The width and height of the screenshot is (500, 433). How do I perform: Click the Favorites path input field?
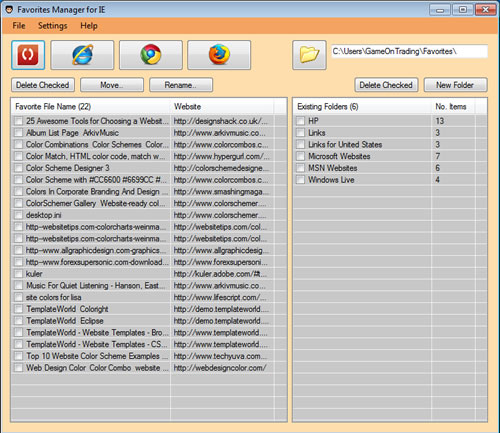pos(410,51)
